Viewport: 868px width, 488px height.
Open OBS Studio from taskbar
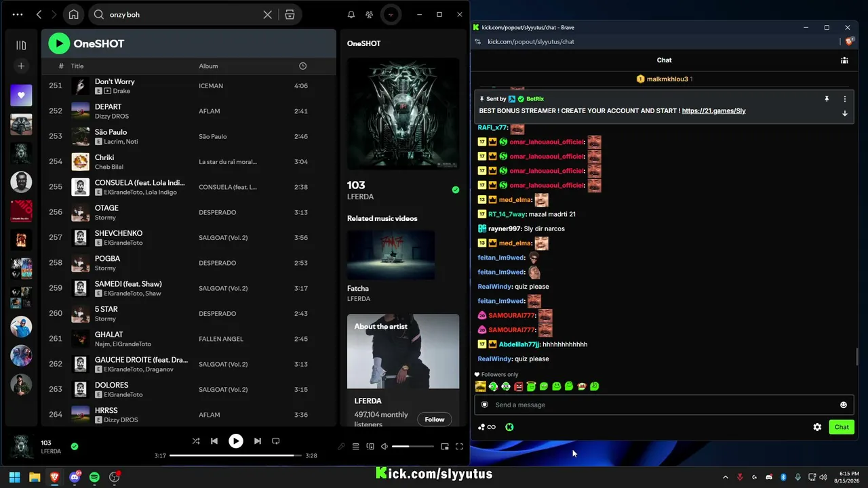(115, 477)
